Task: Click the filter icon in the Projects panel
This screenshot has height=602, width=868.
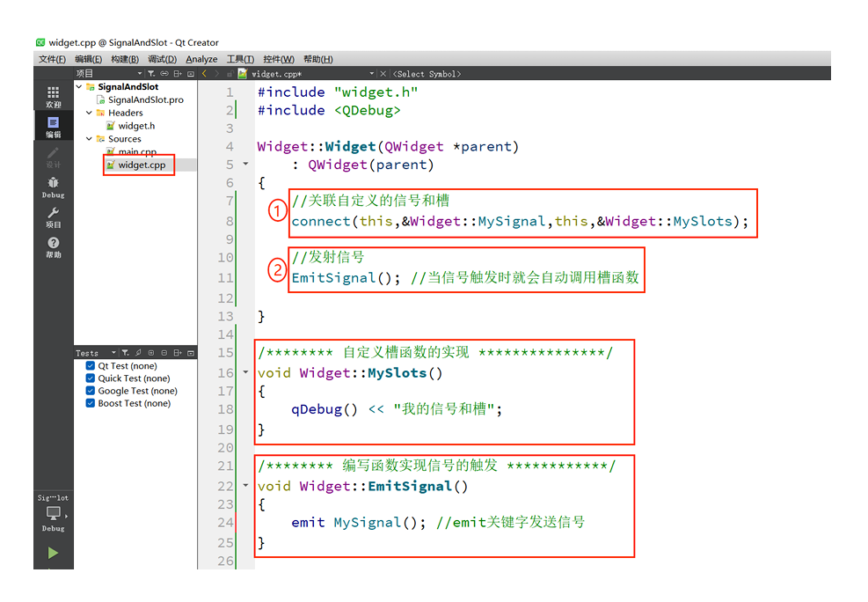Action: pyautogui.click(x=151, y=73)
